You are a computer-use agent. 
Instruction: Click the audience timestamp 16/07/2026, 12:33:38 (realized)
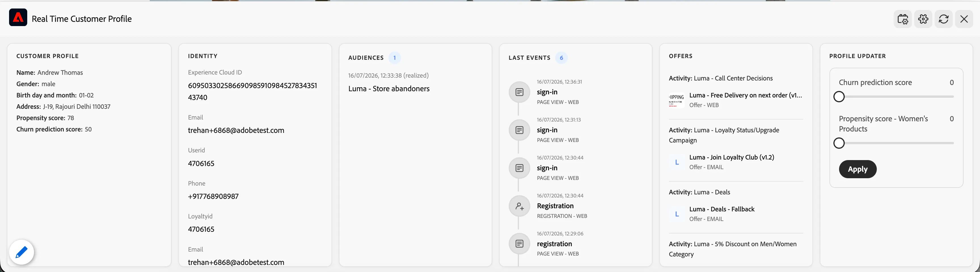(x=388, y=76)
